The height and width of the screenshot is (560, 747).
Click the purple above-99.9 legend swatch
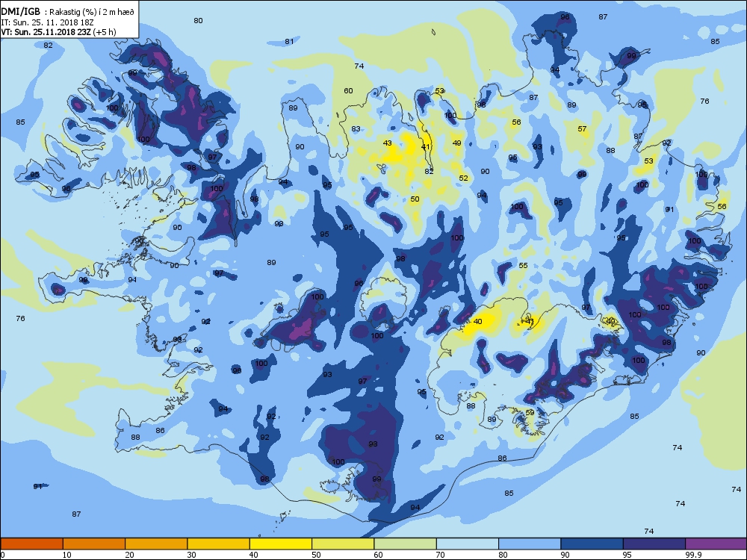716,544
